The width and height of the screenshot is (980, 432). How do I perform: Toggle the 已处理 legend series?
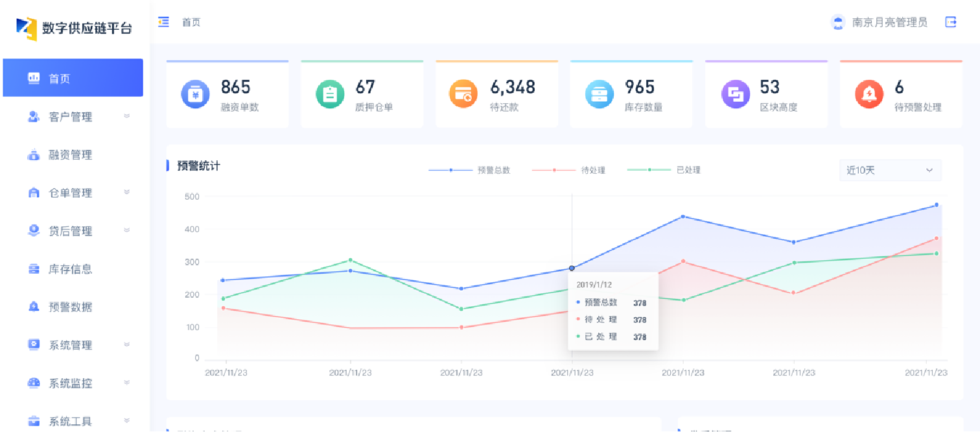[x=664, y=170]
